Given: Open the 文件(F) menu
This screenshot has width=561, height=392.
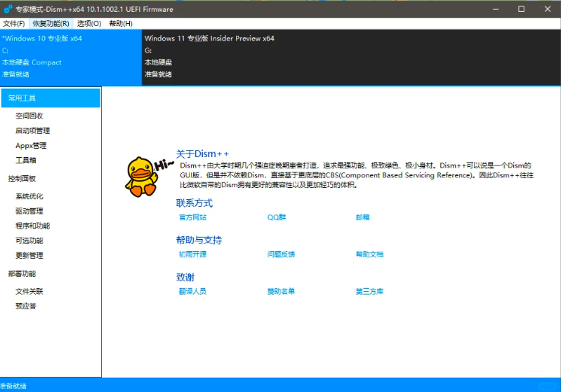Looking at the screenshot, I should (14, 24).
